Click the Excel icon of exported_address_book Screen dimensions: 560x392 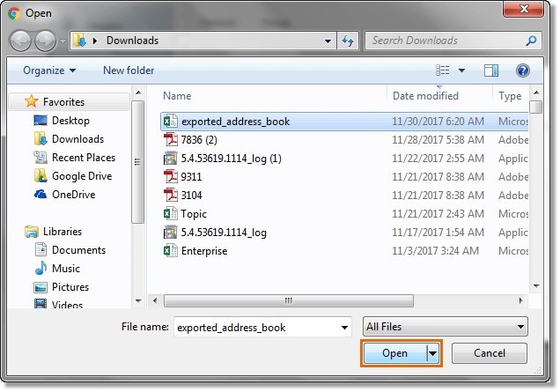pyautogui.click(x=170, y=122)
